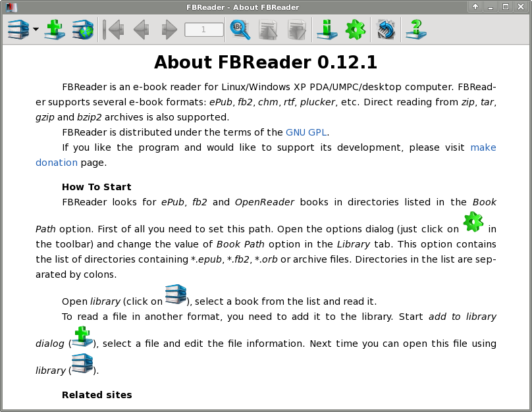Click the 'How To Start' heading
The width and height of the screenshot is (532, 412).
pos(97,187)
